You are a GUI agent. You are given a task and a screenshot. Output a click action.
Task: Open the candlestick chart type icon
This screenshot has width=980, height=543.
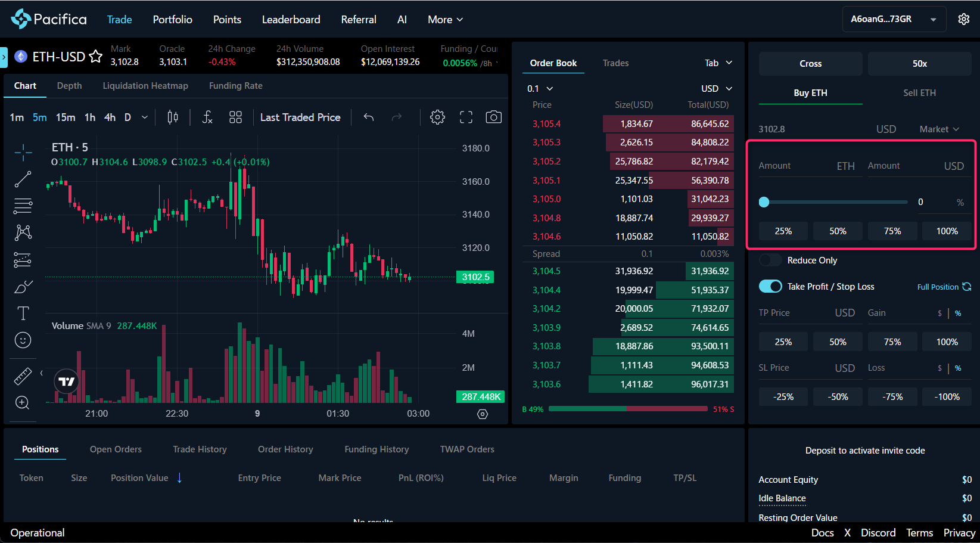click(x=173, y=117)
